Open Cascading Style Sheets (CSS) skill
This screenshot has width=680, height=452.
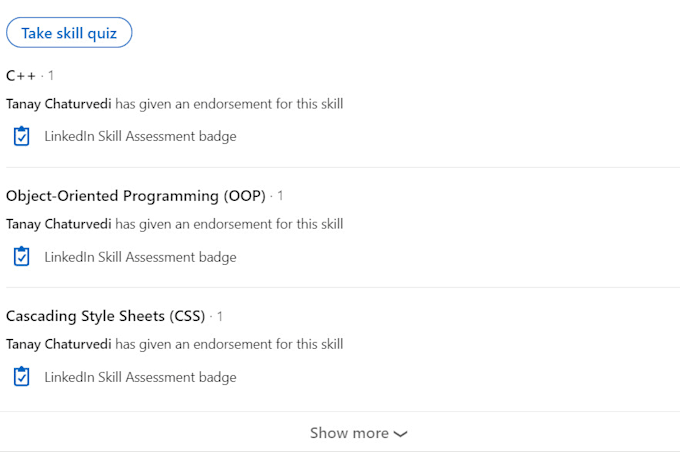[105, 316]
